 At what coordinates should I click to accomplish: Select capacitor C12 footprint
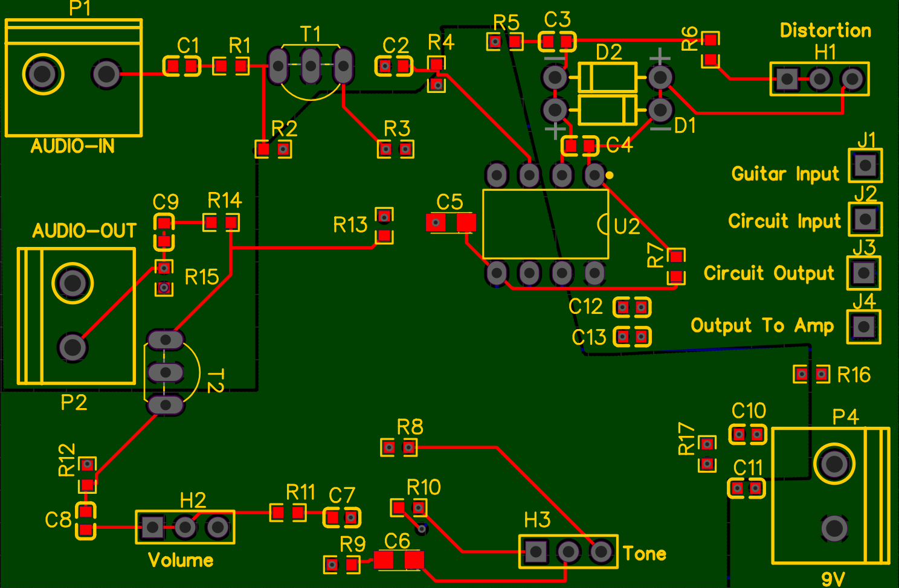[632, 307]
